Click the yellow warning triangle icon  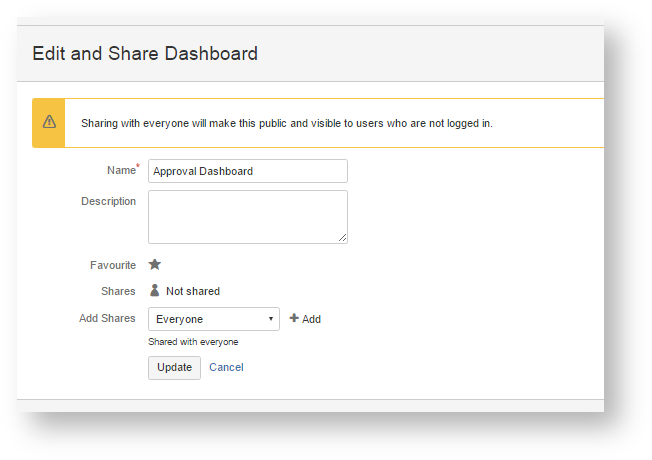pyautogui.click(x=49, y=123)
